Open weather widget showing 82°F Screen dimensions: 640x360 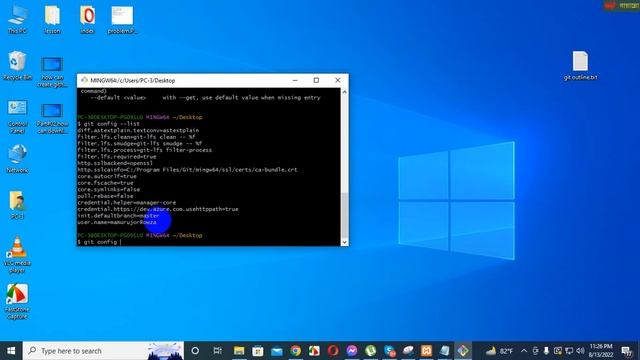point(500,351)
